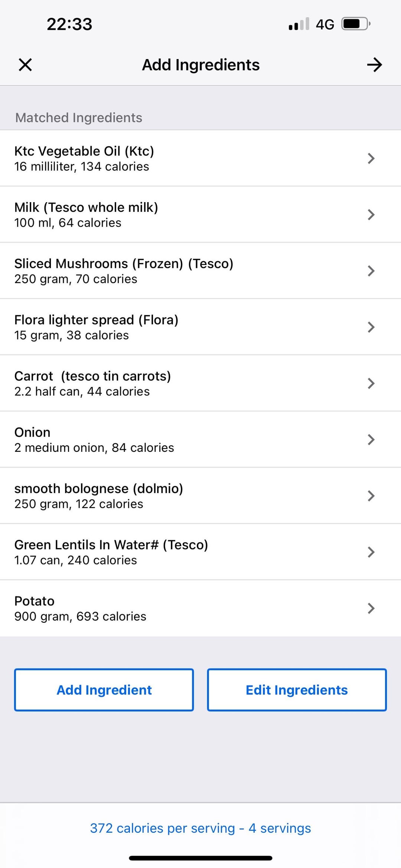This screenshot has width=401, height=868.
Task: Tap the cellular signal strength icon
Action: [x=299, y=24]
